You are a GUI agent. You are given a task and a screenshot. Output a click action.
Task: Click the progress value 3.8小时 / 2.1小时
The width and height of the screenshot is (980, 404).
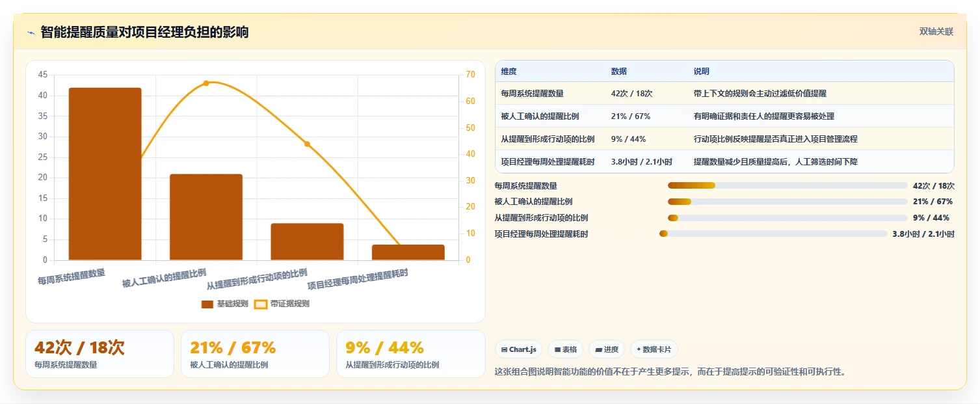(923, 234)
